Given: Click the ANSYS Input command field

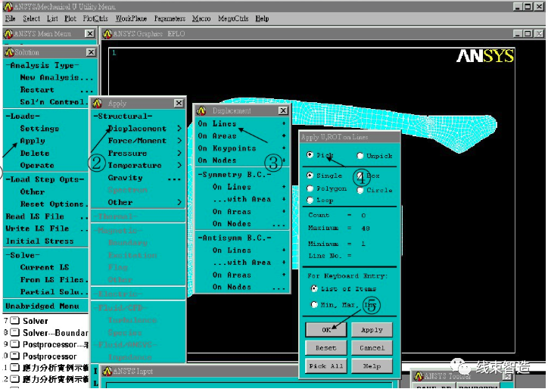Looking at the screenshot, I should [x=250, y=385].
